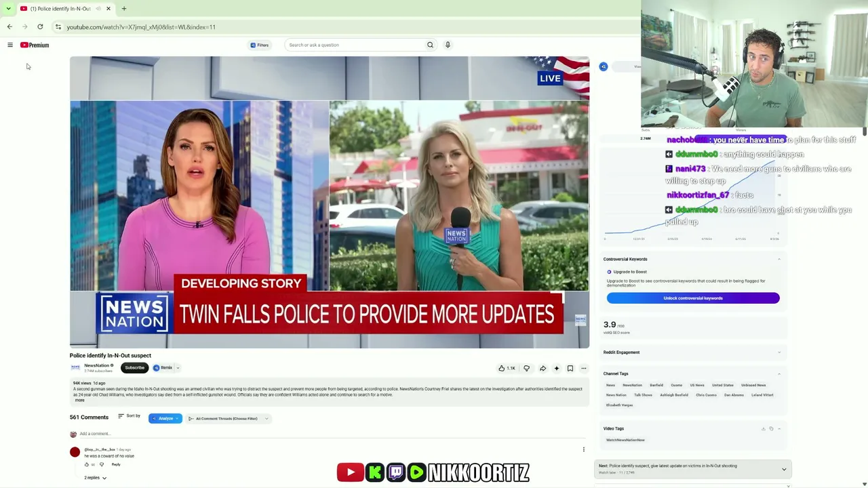
Task: Focus the browser address bar URL
Action: click(x=141, y=27)
